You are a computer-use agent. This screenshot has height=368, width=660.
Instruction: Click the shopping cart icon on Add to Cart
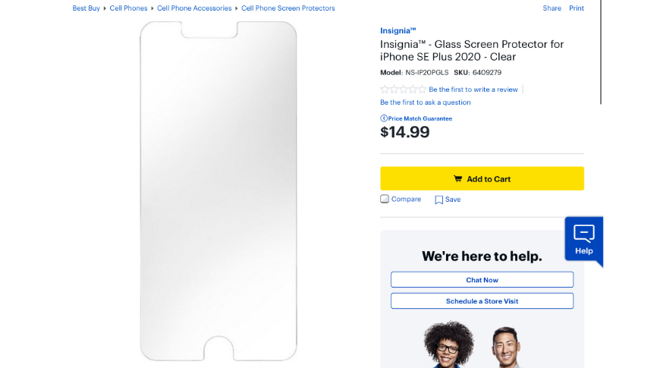[458, 179]
